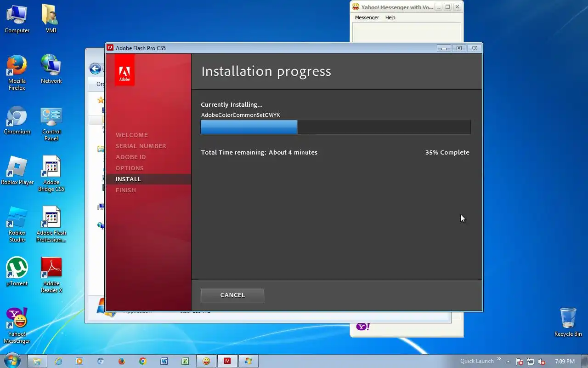Click the Installation progress heading

click(x=266, y=71)
